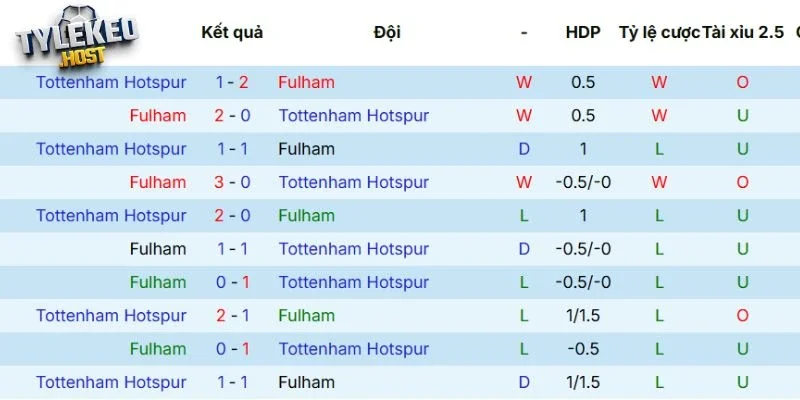Screen dimensions: 800x400
Task: Click the Tỷ lệ cược column header
Action: (x=659, y=32)
